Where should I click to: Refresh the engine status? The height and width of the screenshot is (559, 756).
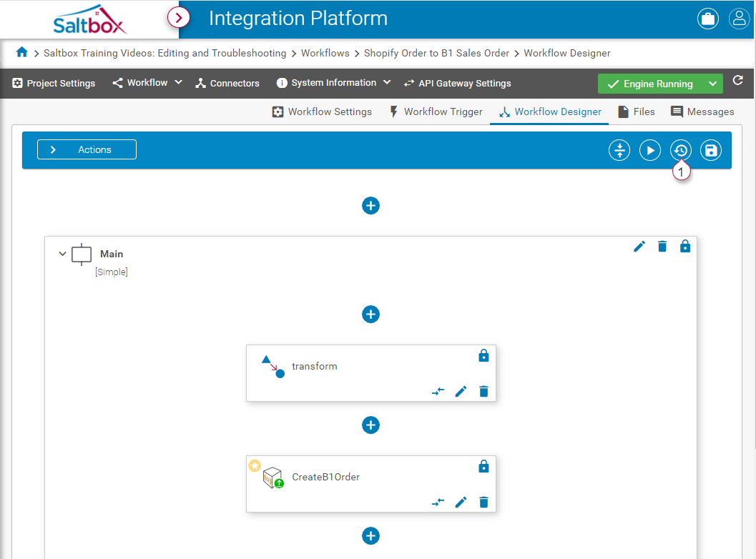[x=738, y=81]
